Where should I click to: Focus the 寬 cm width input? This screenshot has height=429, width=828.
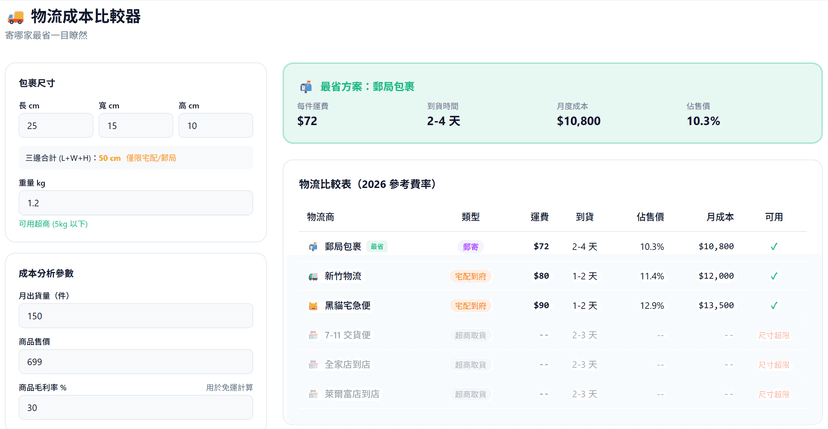pyautogui.click(x=136, y=126)
